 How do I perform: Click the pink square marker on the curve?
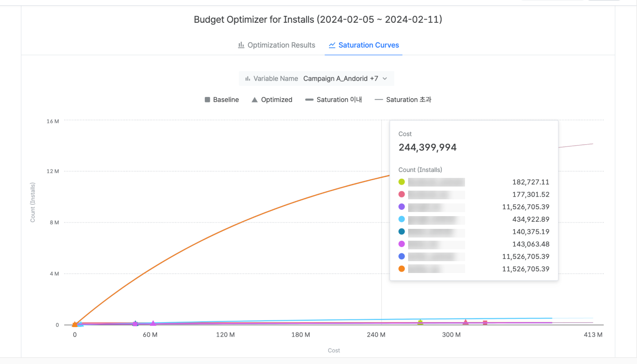point(485,323)
